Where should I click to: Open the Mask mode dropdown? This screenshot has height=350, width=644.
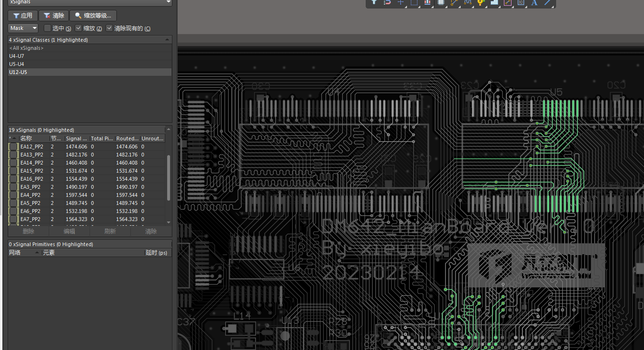click(x=23, y=28)
